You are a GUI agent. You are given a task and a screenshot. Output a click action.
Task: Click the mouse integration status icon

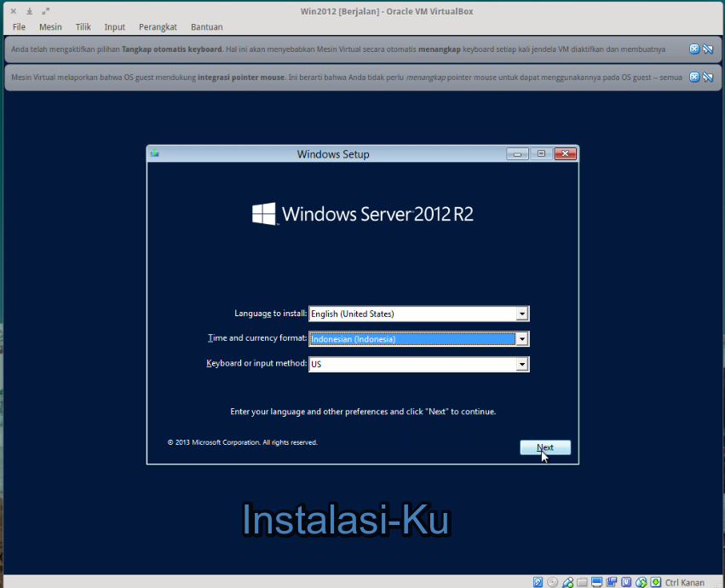coord(641,581)
